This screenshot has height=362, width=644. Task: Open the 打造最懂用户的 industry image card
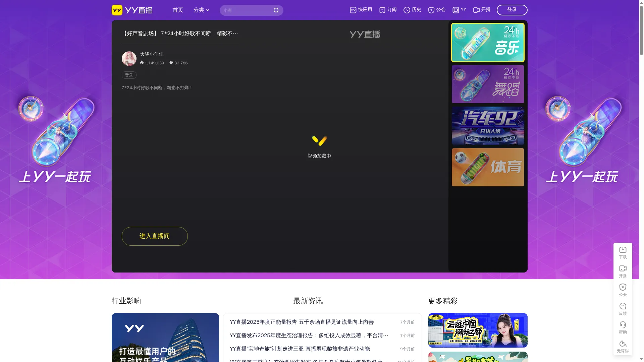coord(165,338)
